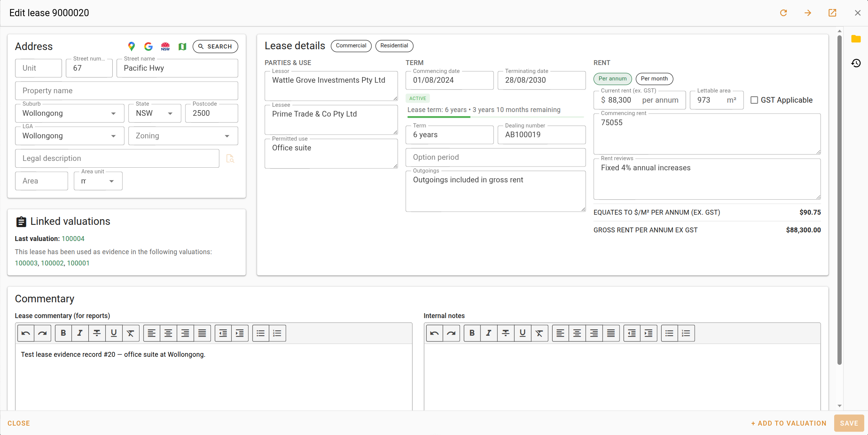Screen dimensions: 868x435
Task: Click the lease term progress bar
Action: (x=495, y=117)
